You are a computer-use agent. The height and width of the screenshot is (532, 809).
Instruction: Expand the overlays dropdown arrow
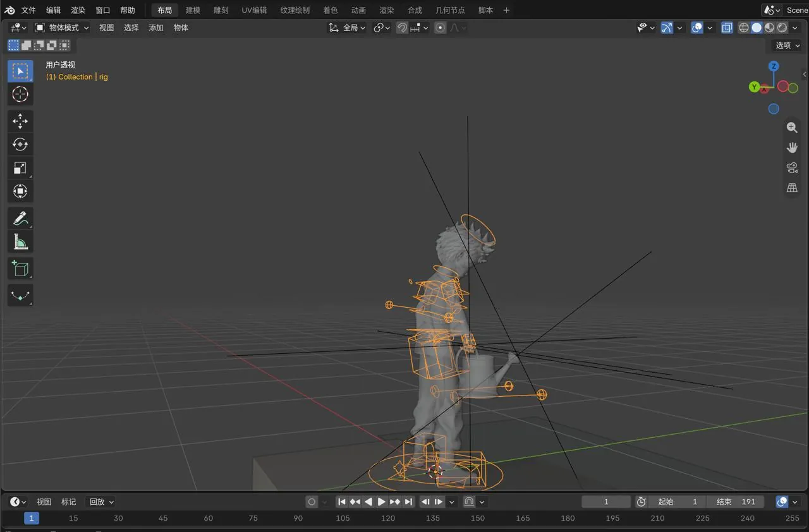710,28
